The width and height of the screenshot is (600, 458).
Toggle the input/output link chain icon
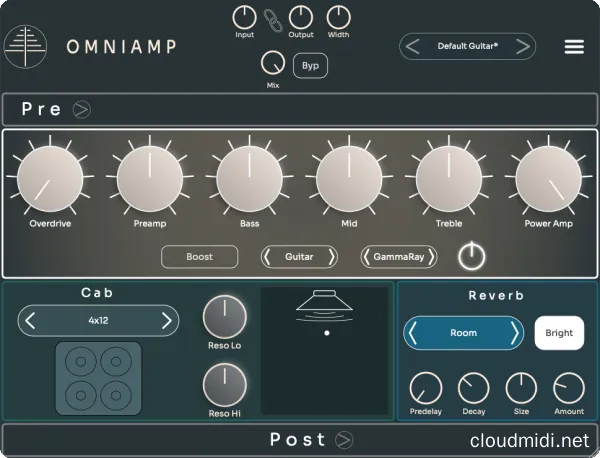(x=273, y=18)
